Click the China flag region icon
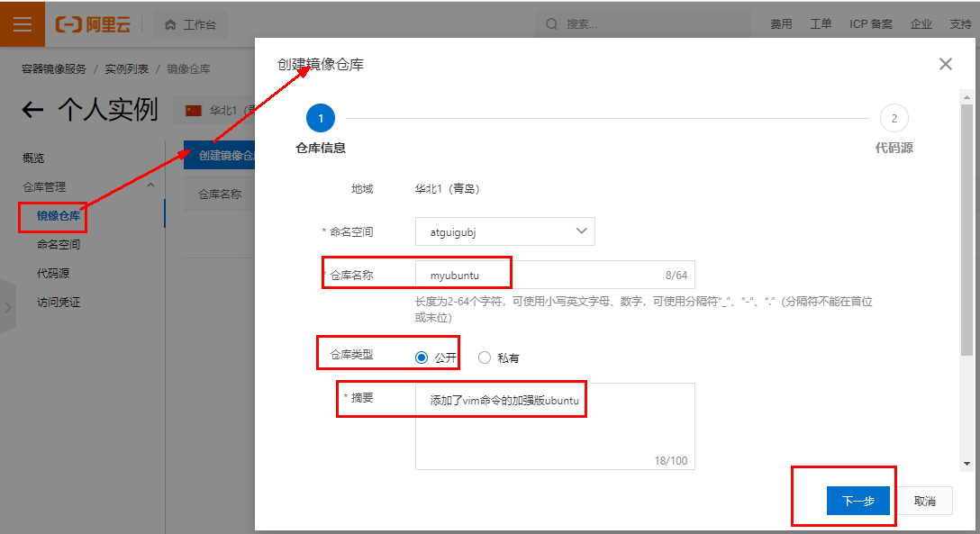 pyautogui.click(x=194, y=111)
